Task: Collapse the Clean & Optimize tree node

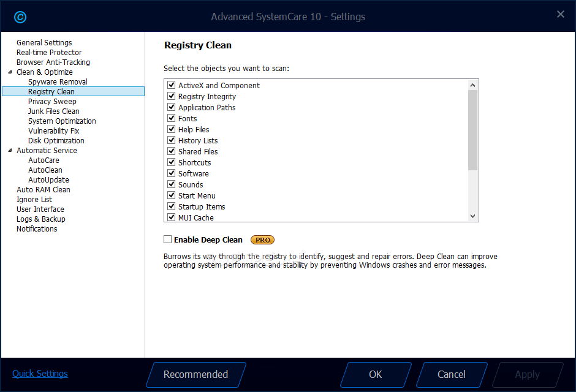Action: tap(10, 72)
